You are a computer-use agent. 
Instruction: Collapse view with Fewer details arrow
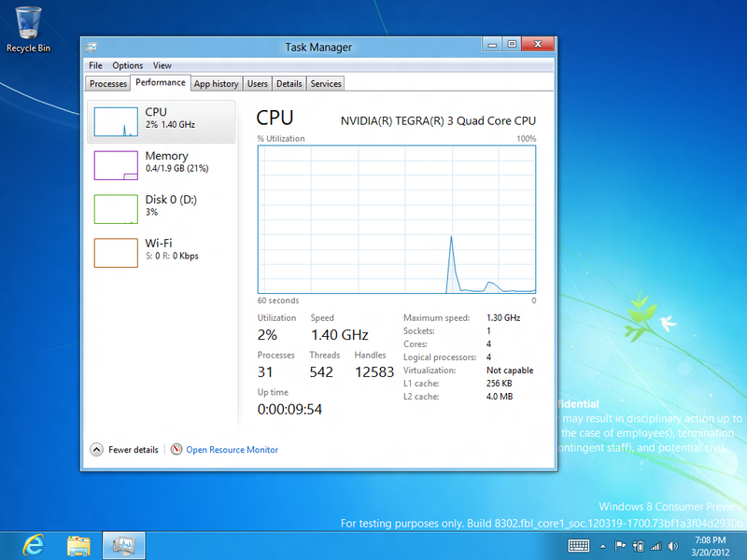tap(97, 450)
